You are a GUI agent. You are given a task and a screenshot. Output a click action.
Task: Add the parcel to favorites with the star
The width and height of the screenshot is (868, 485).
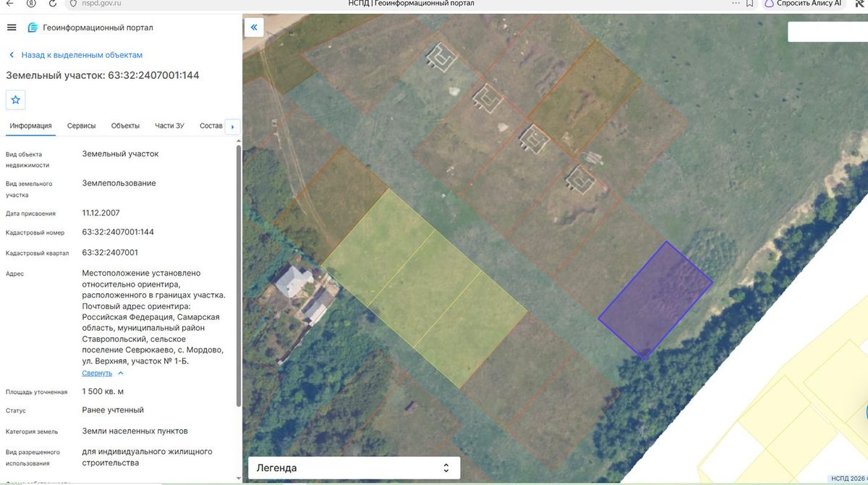15,100
